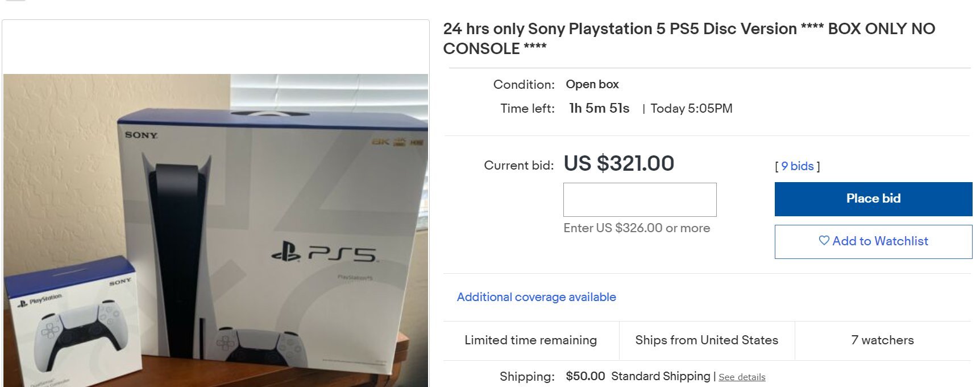Open the 9 bids history link
Viewport: 980px width, 387px height.
797,166
